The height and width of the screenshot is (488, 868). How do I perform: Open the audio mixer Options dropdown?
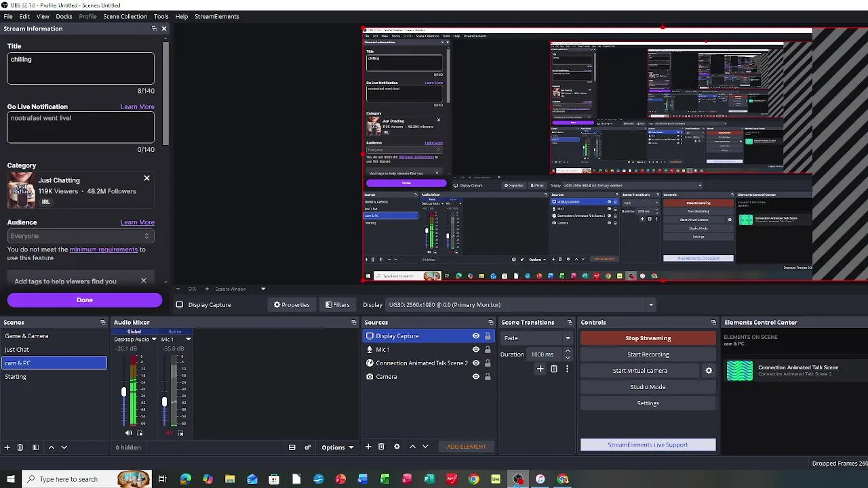pyautogui.click(x=337, y=447)
